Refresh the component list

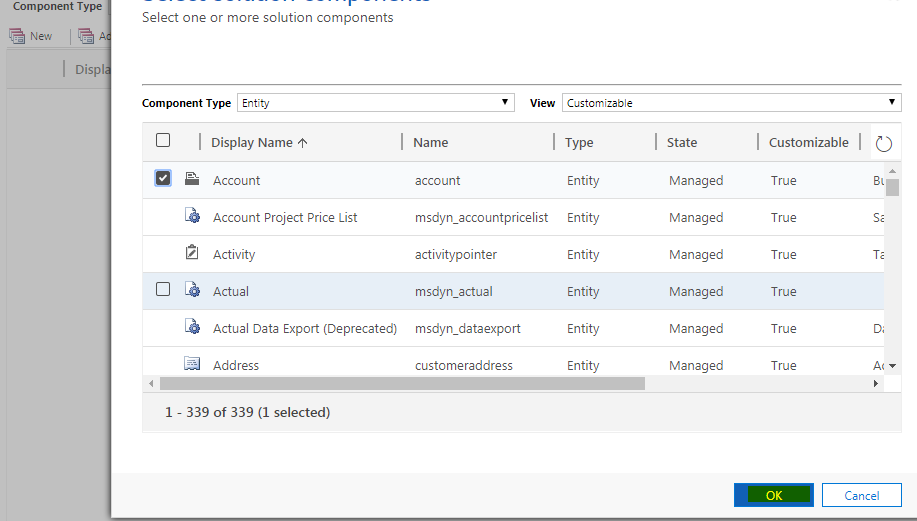click(x=883, y=144)
